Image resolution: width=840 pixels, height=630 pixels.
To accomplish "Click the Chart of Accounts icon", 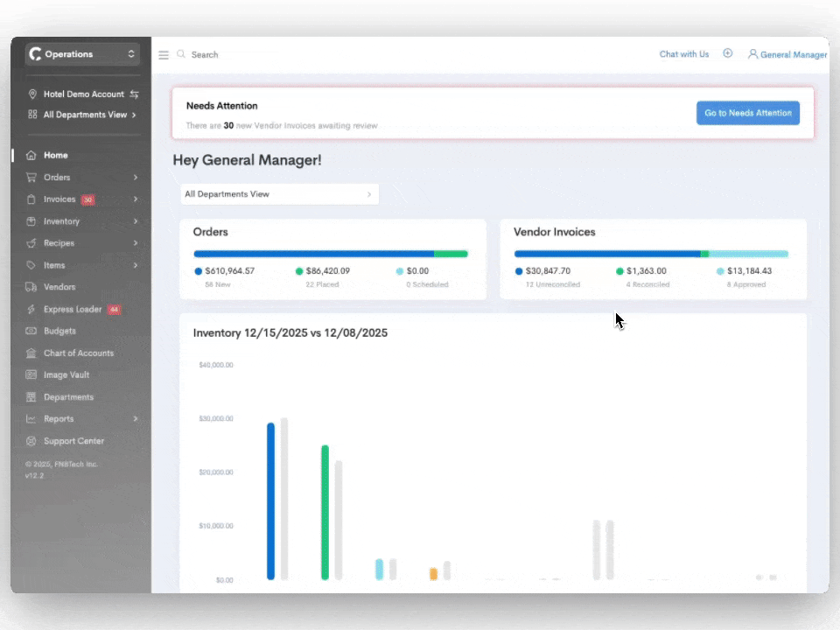I will tap(31, 353).
